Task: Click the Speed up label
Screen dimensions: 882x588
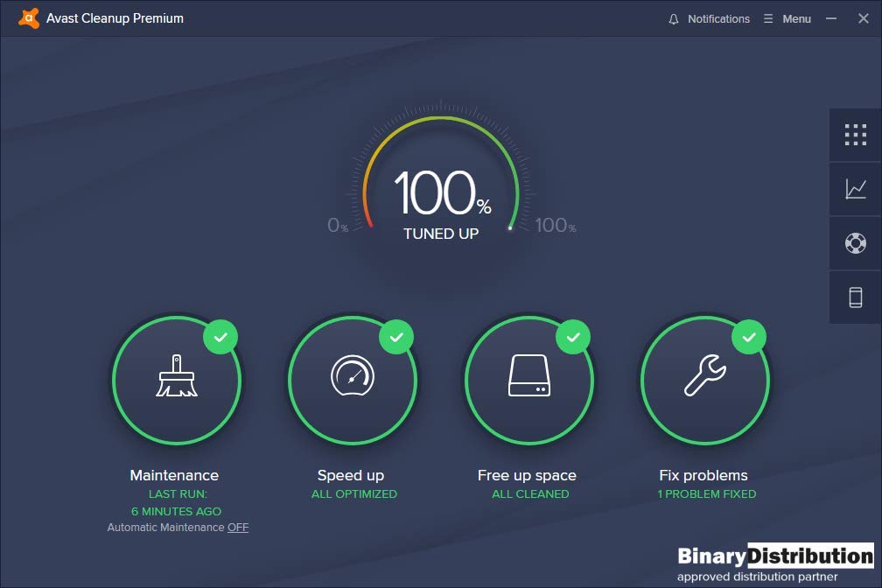Action: 350,475
